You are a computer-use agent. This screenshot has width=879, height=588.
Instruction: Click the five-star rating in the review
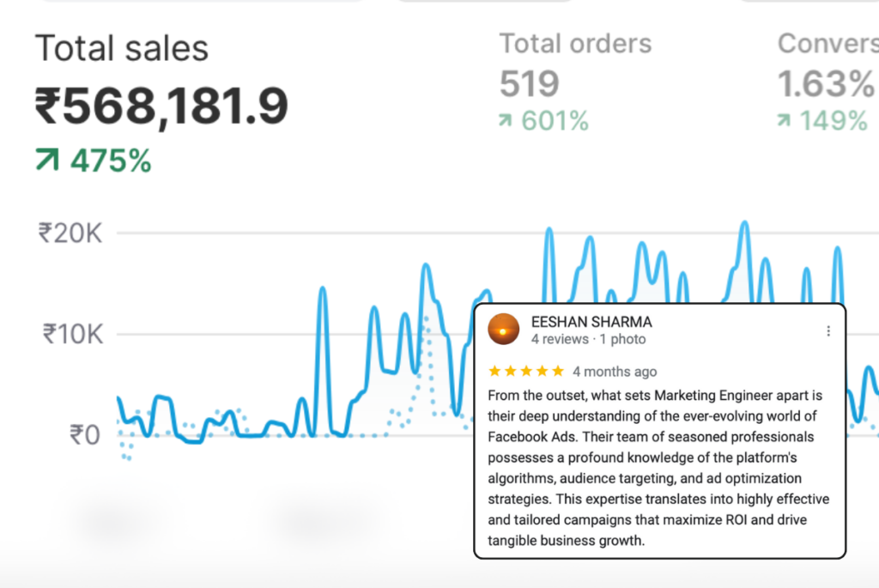pos(525,372)
